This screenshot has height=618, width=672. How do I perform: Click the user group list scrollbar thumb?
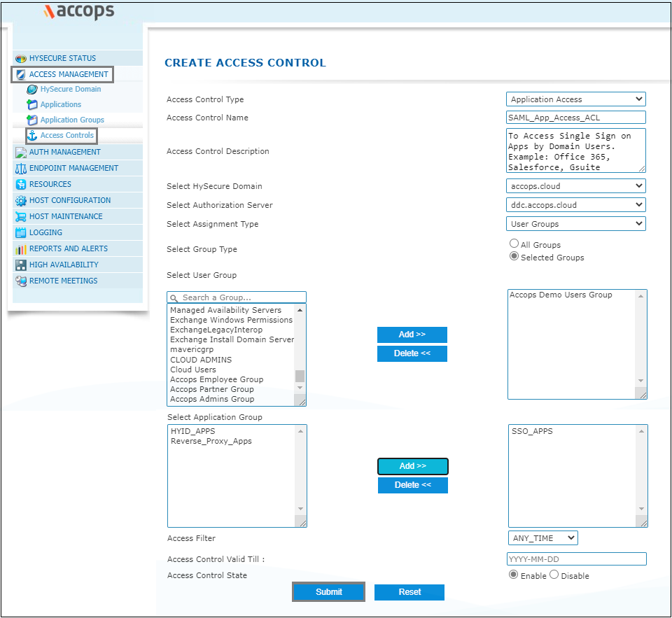point(300,376)
